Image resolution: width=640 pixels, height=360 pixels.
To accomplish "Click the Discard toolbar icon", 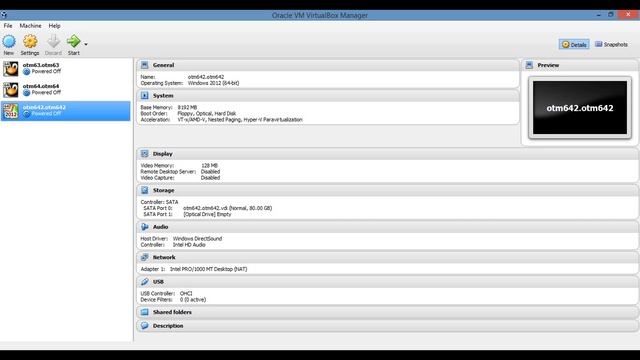I will click(x=53, y=41).
